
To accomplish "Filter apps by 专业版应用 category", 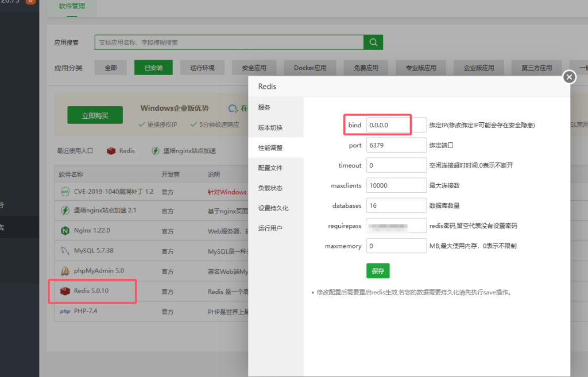I will pyautogui.click(x=421, y=68).
